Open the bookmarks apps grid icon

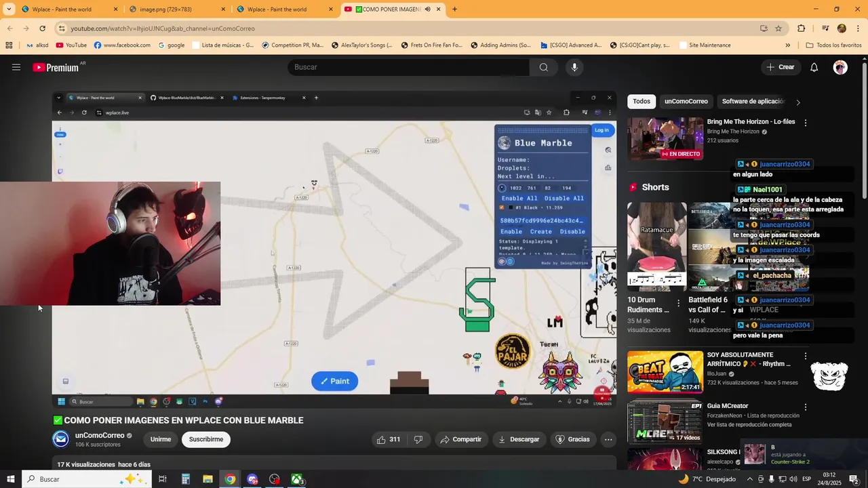tap(9, 45)
